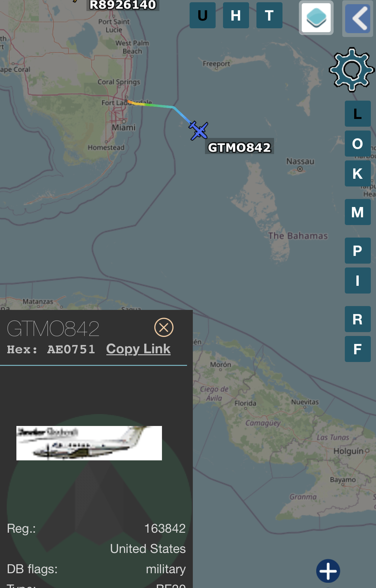Open the Beechcraft aircraft photo thumbnail
376x588 pixels.
(89, 443)
